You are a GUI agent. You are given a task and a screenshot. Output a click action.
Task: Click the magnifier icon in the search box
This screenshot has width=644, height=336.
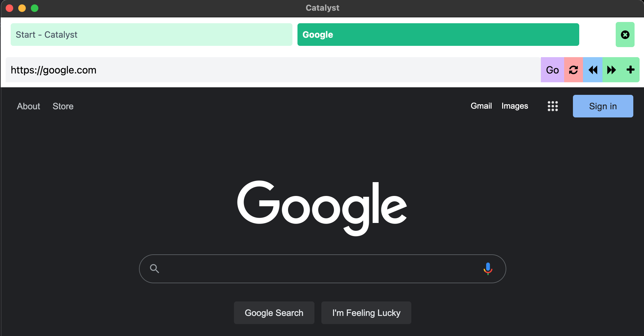pyautogui.click(x=154, y=269)
